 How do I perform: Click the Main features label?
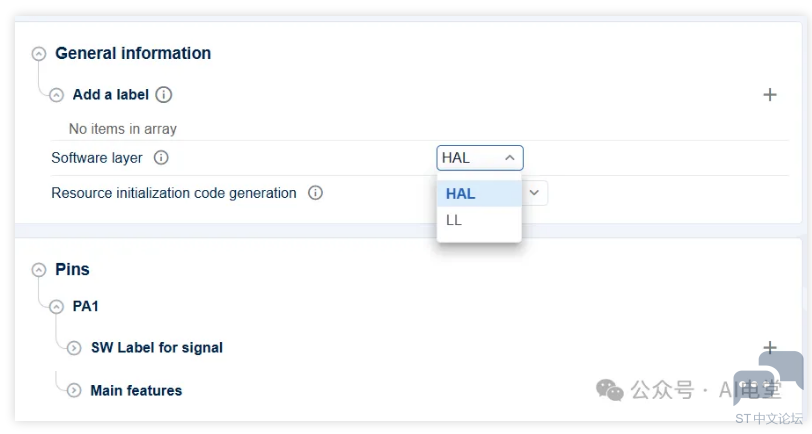point(136,391)
